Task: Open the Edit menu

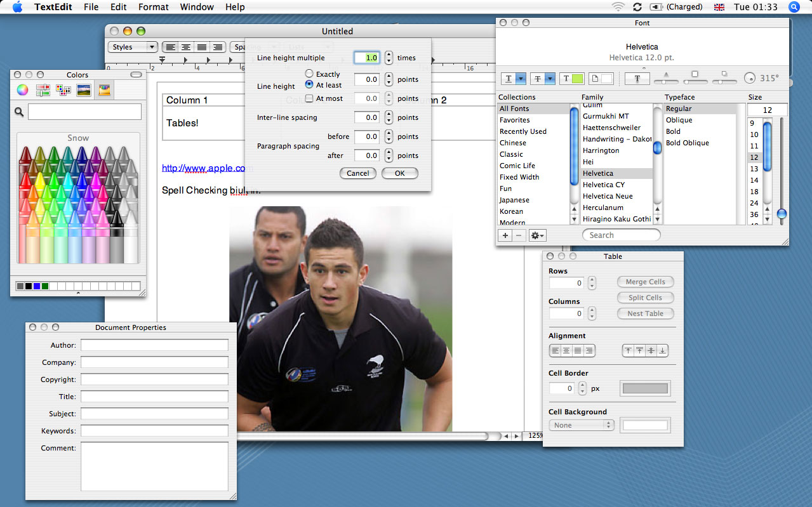Action: (118, 7)
